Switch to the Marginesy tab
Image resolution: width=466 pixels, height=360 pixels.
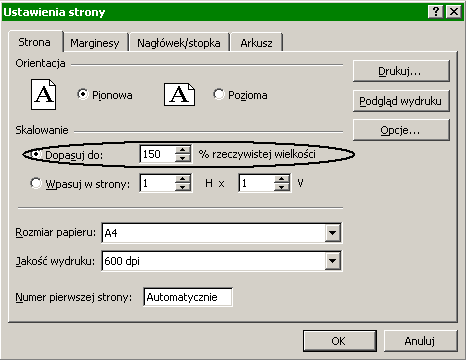click(x=95, y=43)
